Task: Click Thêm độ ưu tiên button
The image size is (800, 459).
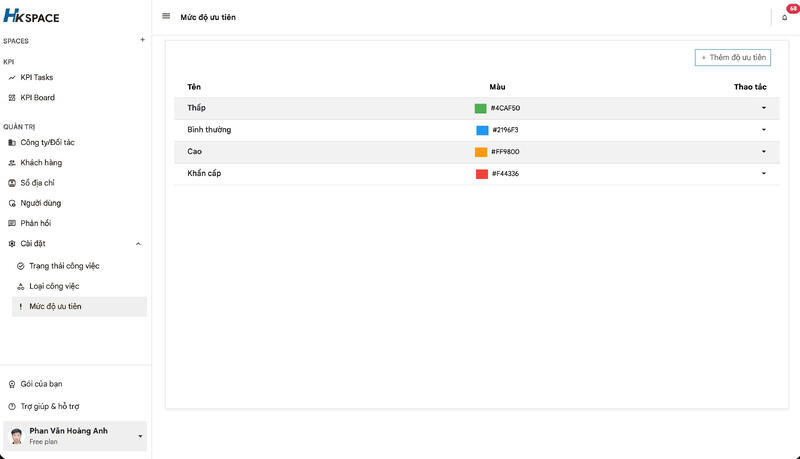Action: pos(733,58)
